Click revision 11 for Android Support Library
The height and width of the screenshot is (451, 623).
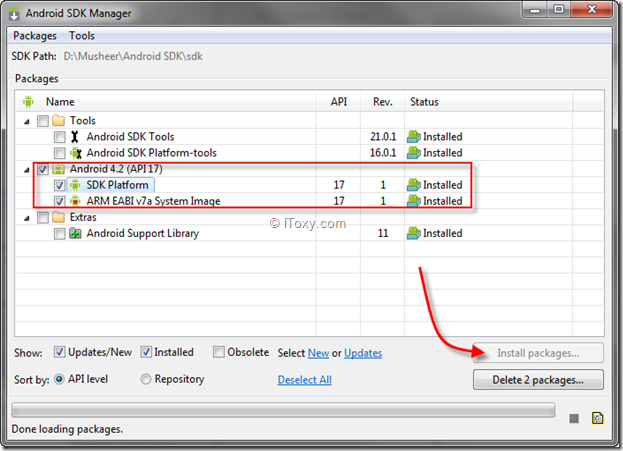383,233
